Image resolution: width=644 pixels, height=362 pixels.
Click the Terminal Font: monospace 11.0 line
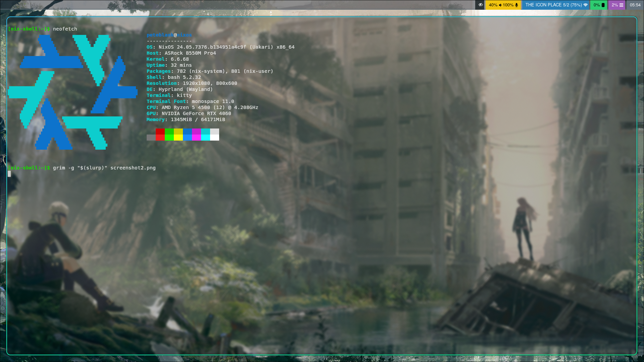click(190, 101)
